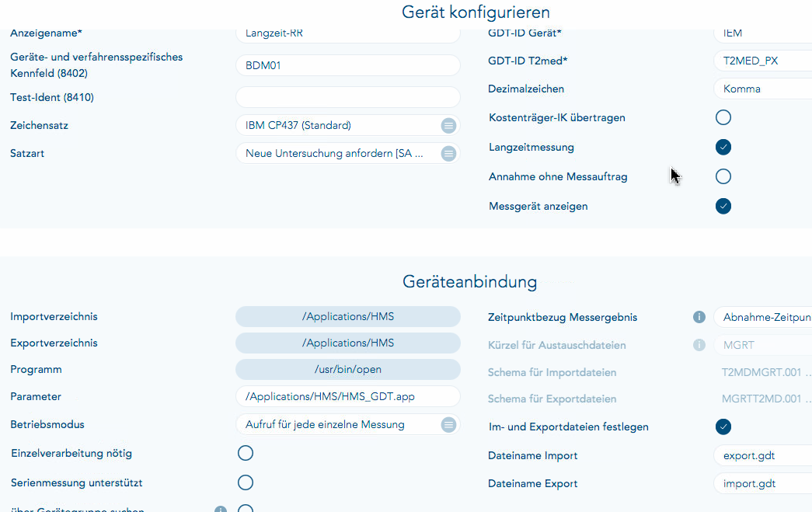Open the Zeitpunktbezug Messergebnis dropdown
The width and height of the screenshot is (812, 512).
(763, 317)
